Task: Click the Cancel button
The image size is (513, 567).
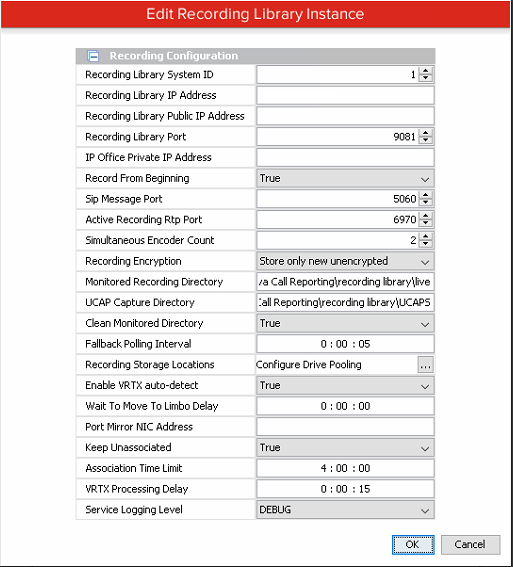Action: pos(470,545)
